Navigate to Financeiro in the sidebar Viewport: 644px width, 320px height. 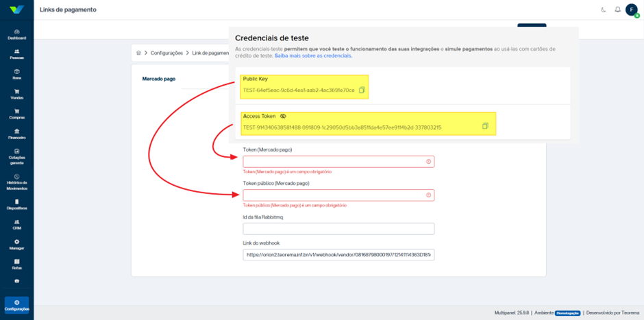tap(17, 134)
